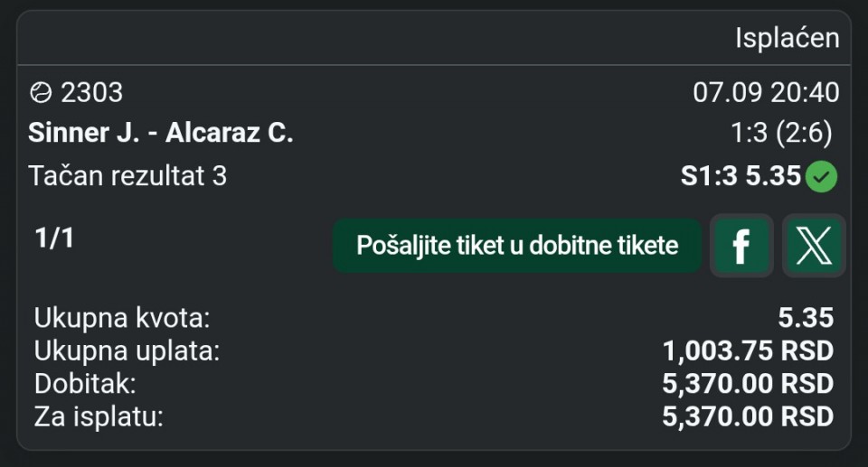This screenshot has height=467, width=868.
Task: Click the Isplaćen status label
Action: pos(788,38)
